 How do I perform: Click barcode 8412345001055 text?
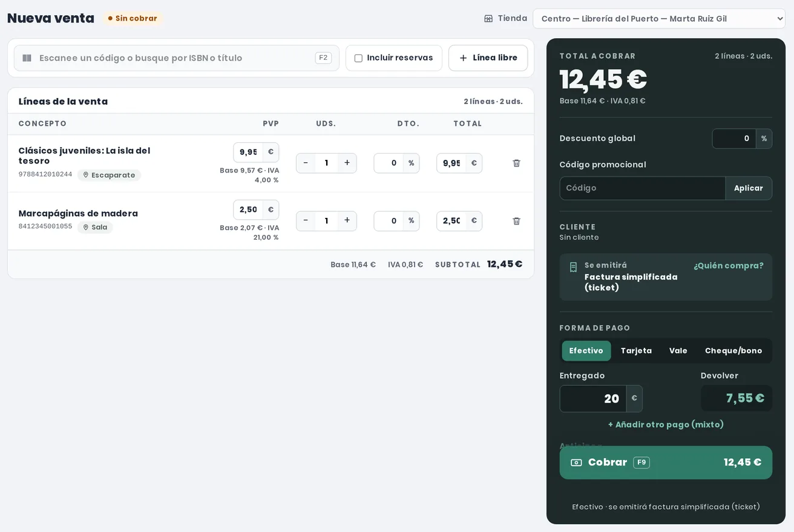(45, 227)
